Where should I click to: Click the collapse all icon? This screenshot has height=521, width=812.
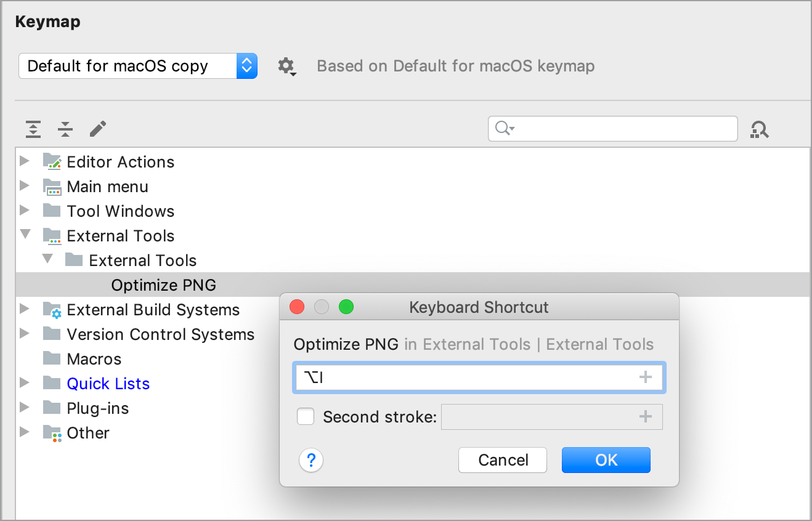point(65,129)
